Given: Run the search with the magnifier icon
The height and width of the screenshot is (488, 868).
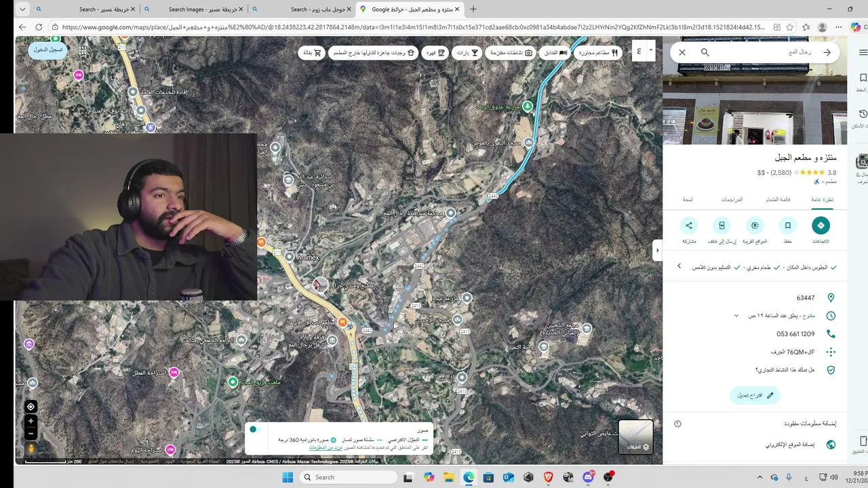Looking at the screenshot, I should pos(705,52).
